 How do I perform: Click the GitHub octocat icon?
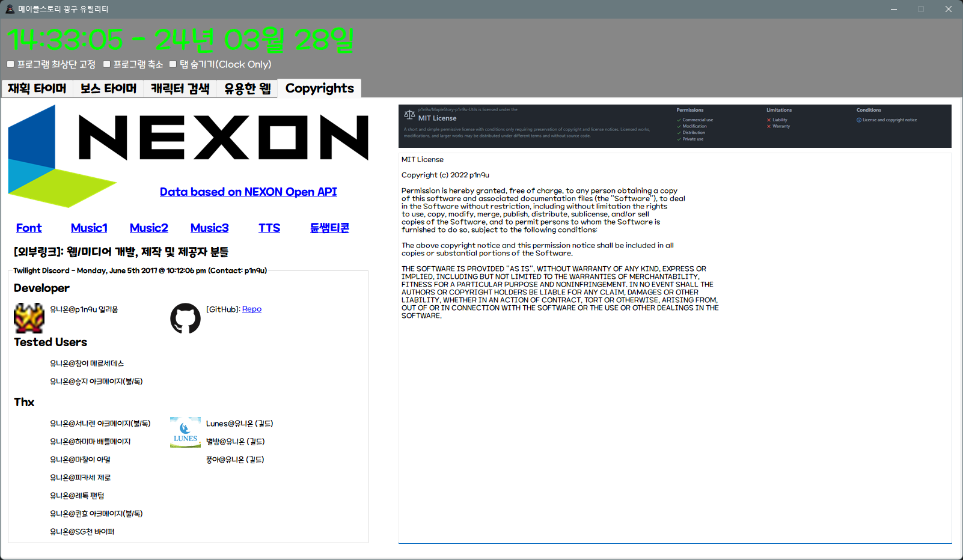click(x=185, y=318)
